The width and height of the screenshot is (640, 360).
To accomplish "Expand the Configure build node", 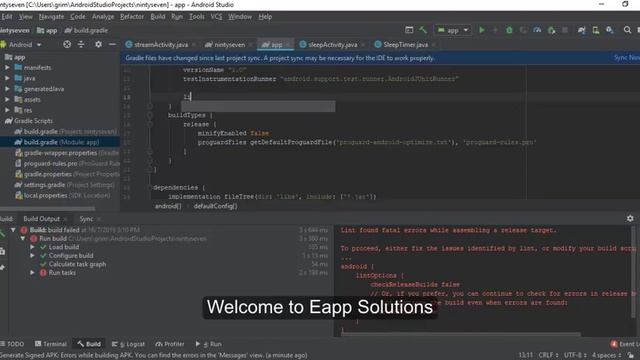I will click(x=32, y=256).
